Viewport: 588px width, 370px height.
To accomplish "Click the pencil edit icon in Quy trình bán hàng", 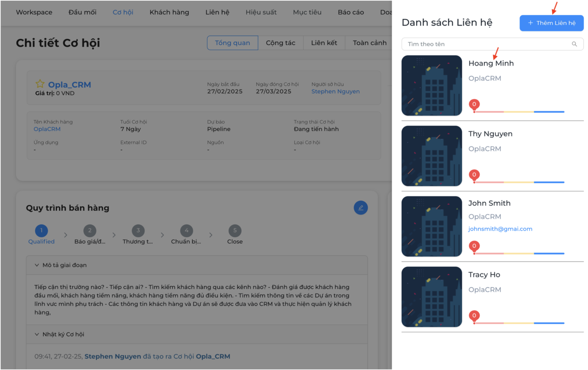I will [361, 208].
